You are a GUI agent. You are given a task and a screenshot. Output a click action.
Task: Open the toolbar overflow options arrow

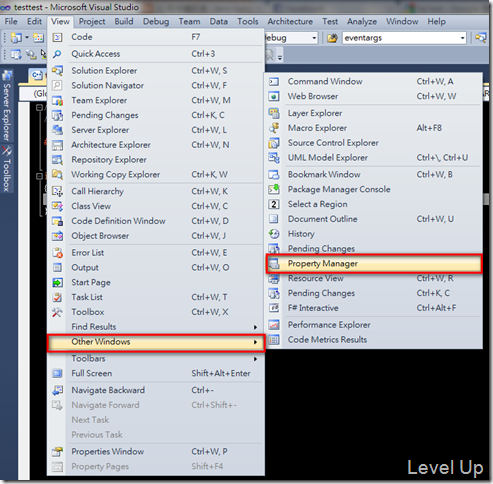point(280,57)
